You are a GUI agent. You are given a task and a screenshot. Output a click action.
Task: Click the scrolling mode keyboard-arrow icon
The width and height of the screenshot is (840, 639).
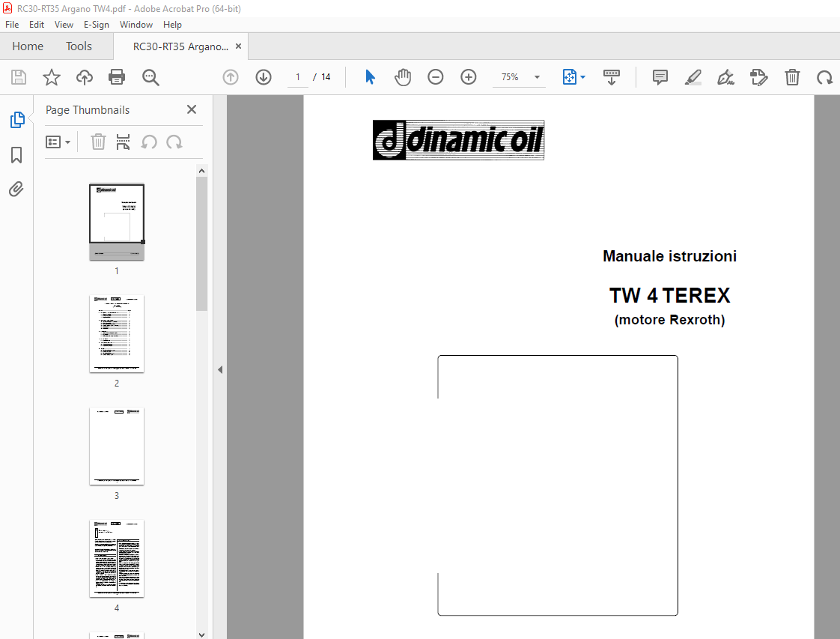[611, 77]
